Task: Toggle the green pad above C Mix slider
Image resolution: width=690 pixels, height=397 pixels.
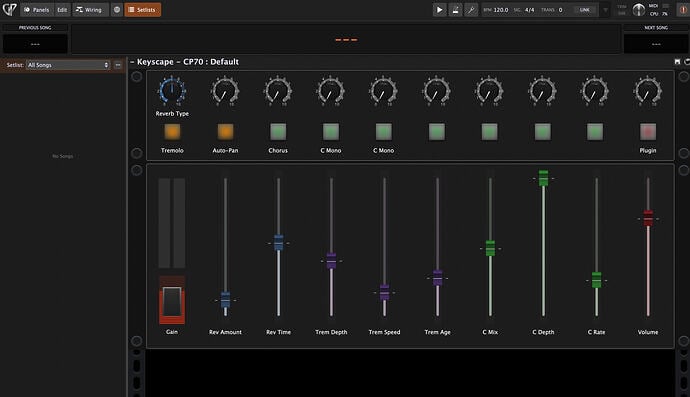Action: click(x=490, y=132)
